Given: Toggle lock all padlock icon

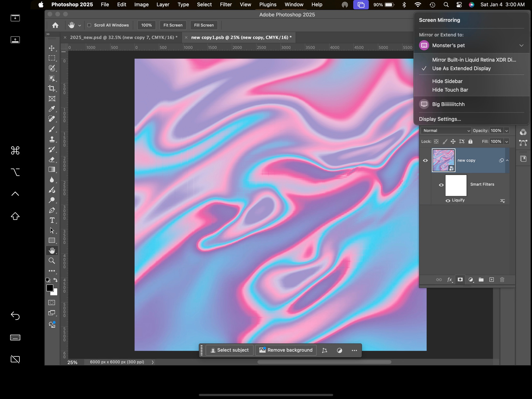Looking at the screenshot, I should tap(471, 142).
